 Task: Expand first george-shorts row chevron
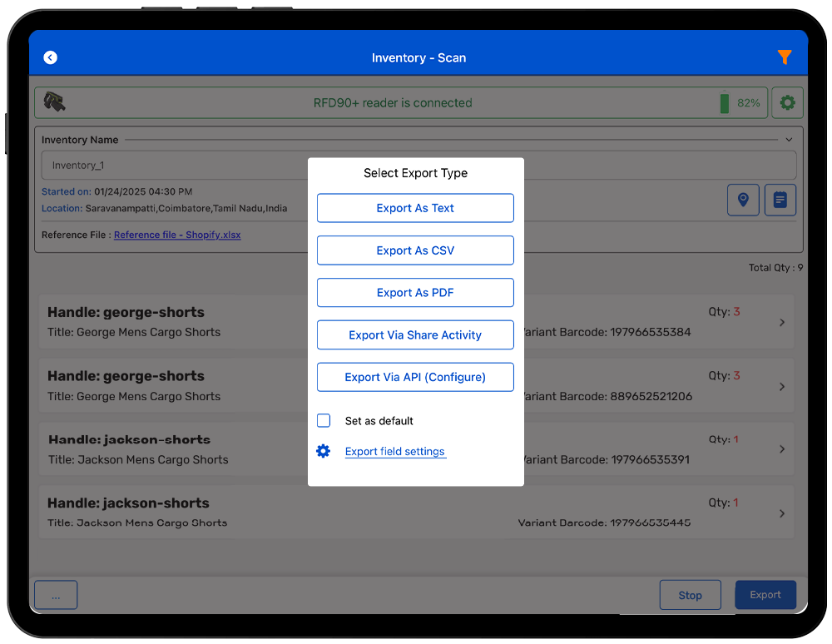point(781,322)
